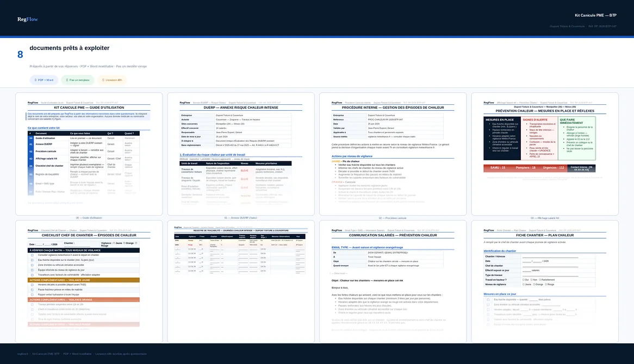Screen dimensions: 634x364
Task: Open the 'DUERP — Annexe risque chaleur intense' preview
Action: (241, 154)
